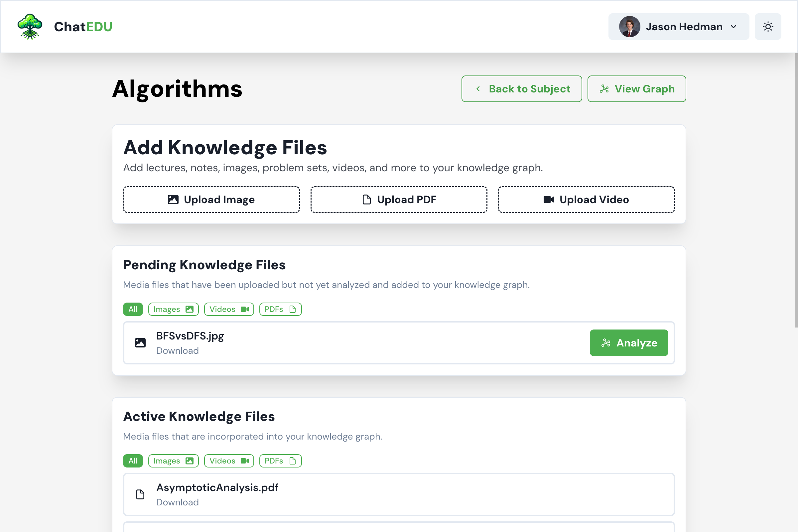Click the Upload PDF document icon
The image size is (798, 532).
tap(366, 199)
